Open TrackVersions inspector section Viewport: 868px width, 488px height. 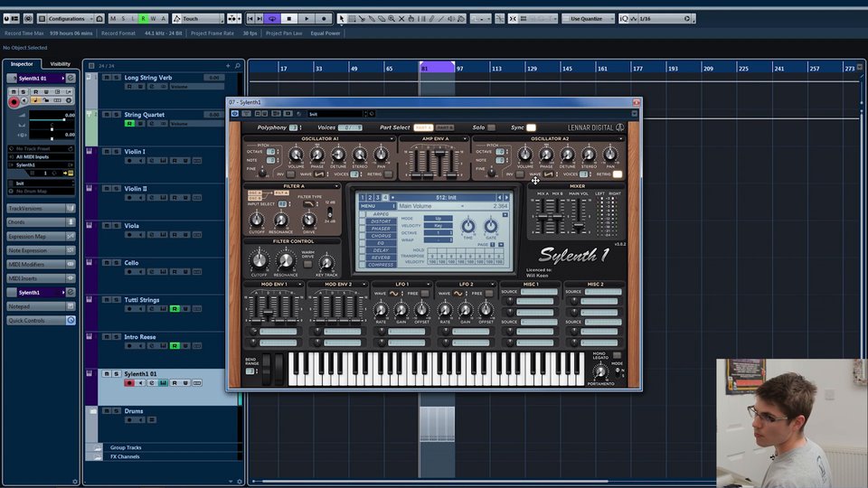41,208
